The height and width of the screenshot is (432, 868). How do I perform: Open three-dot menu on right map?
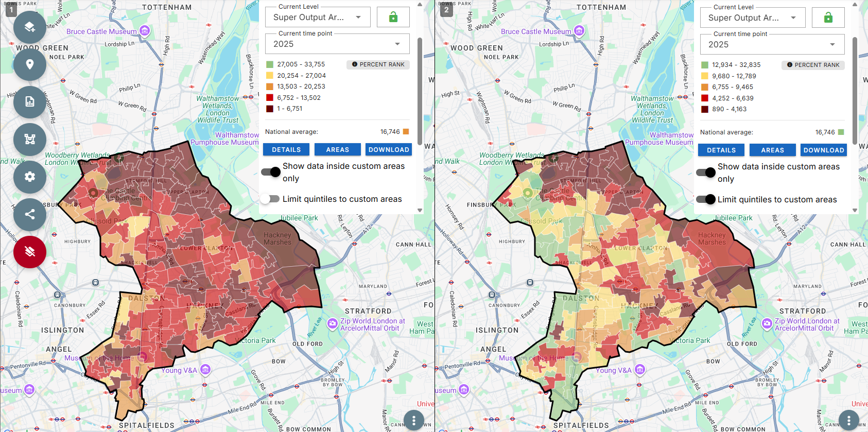click(848, 420)
